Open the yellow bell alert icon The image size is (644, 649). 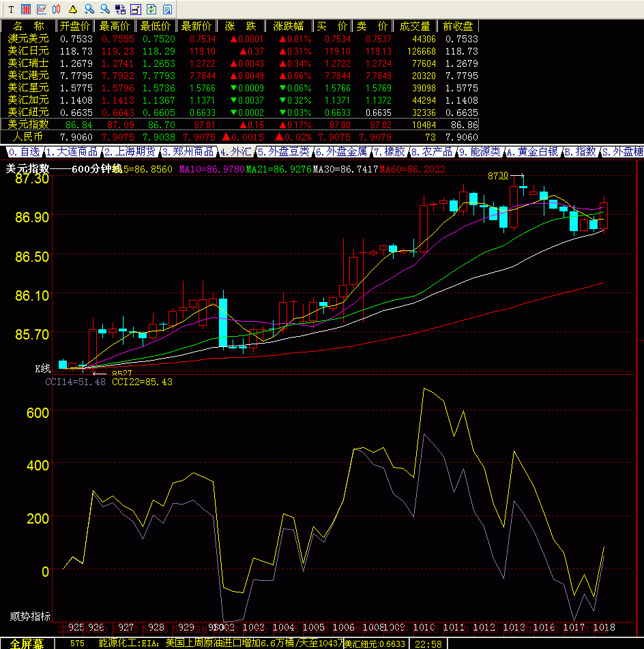pyautogui.click(x=73, y=9)
